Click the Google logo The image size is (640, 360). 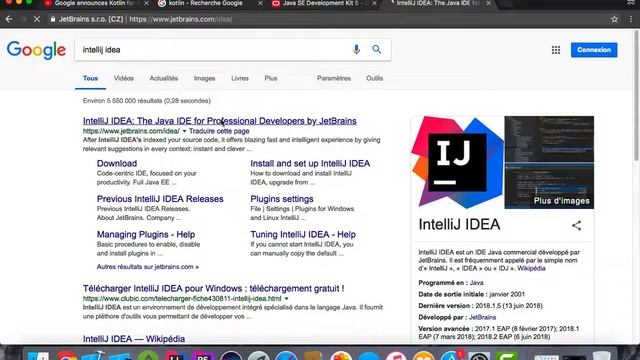point(36,50)
